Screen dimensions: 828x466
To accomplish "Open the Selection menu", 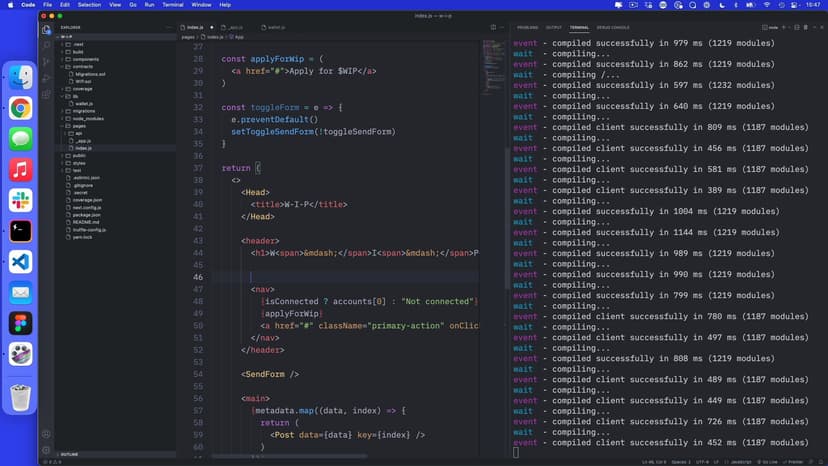I will [90, 5].
